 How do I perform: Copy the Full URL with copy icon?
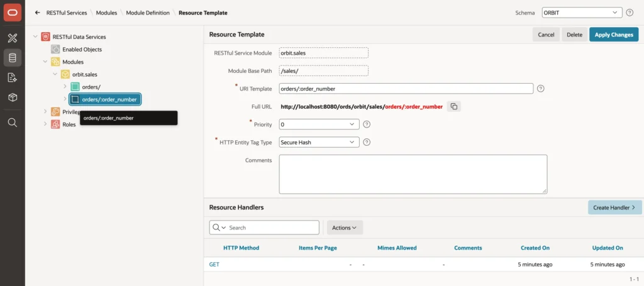coord(454,107)
